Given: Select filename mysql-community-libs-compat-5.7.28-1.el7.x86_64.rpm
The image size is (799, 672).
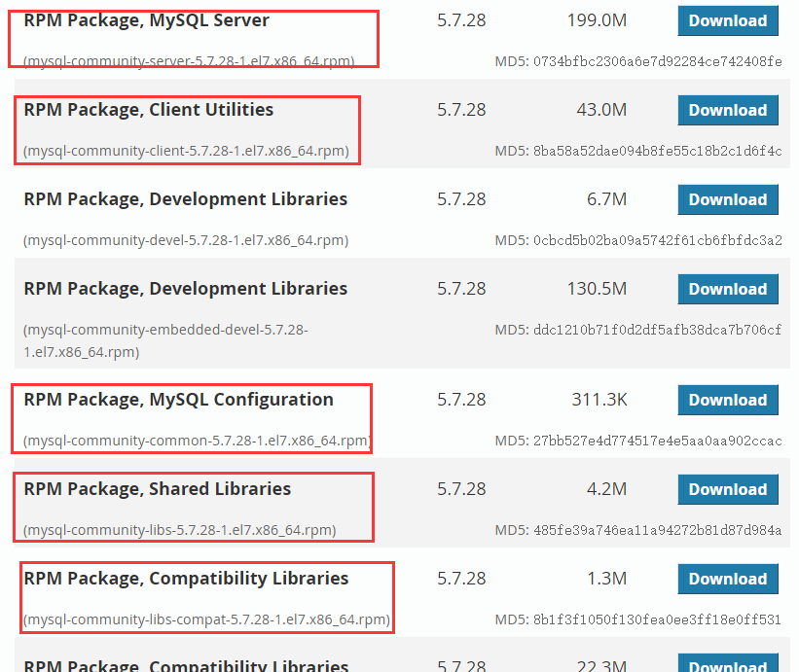Looking at the screenshot, I should pyautogui.click(x=206, y=619).
